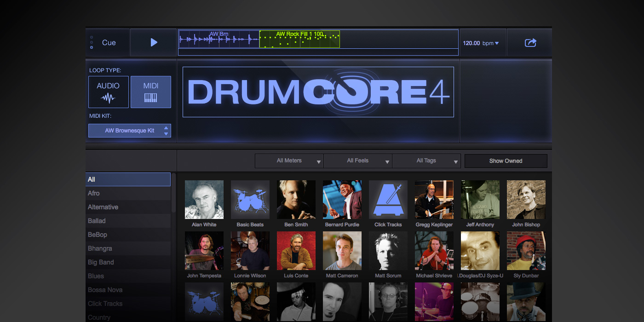The height and width of the screenshot is (322, 644).
Task: Select the Alternative style
Action: pos(128,207)
